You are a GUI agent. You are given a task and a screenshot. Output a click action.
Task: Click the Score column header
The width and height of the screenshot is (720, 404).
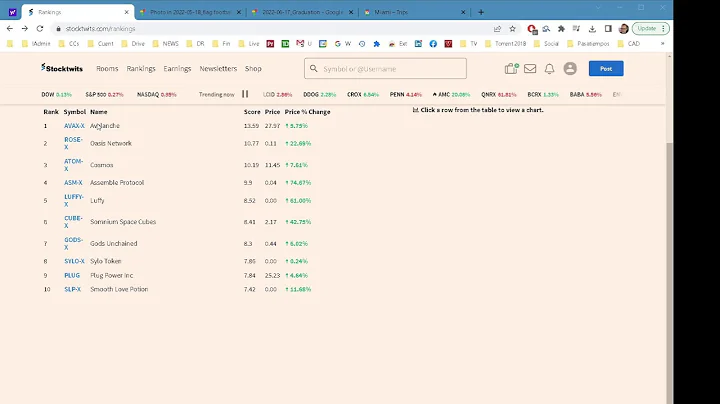[252, 112]
